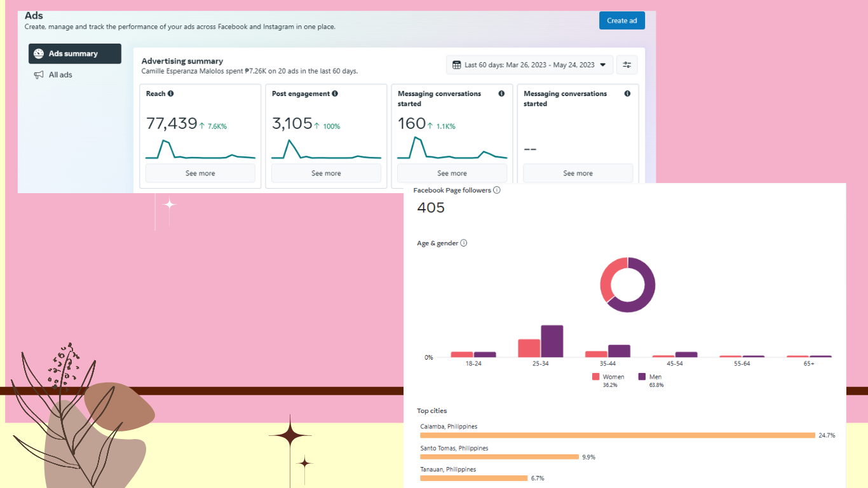868x488 pixels.
Task: Click the Men legend color swatch
Action: point(642,377)
